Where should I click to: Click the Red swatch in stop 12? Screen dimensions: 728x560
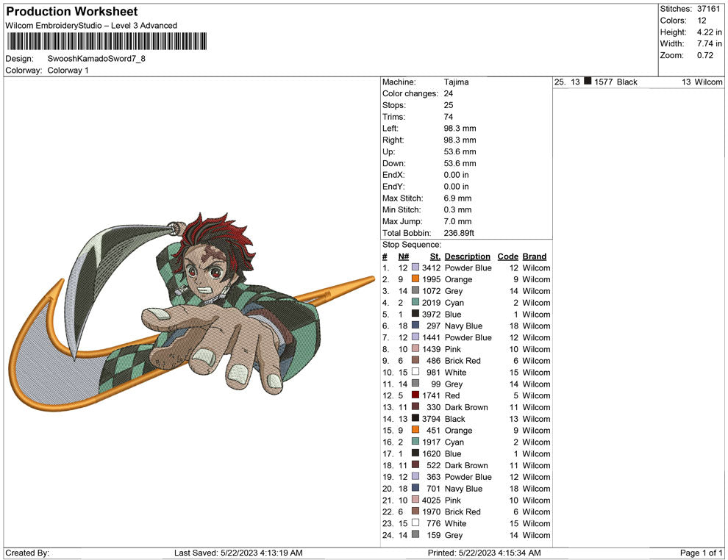(415, 395)
